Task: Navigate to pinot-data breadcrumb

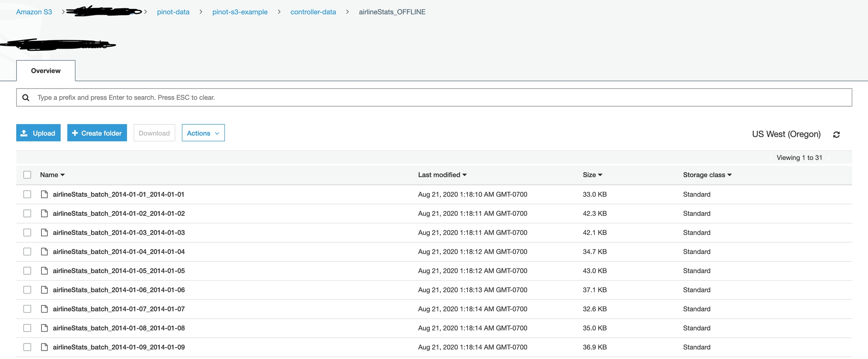Action: click(x=173, y=12)
